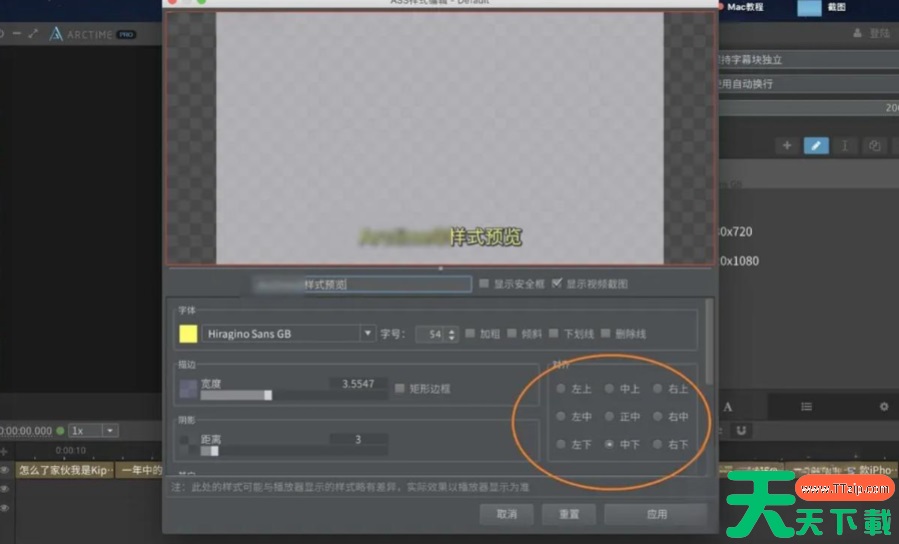899x544 pixels.
Task: Click the list view icon in right panel
Action: [x=806, y=407]
